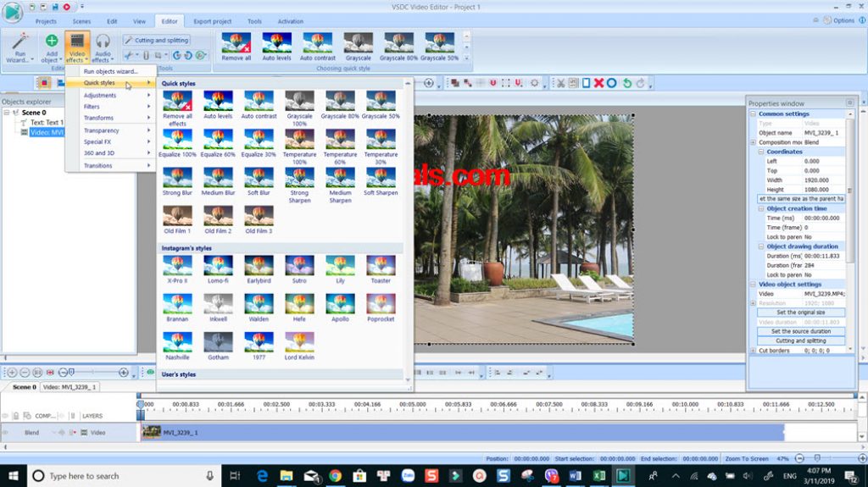Select the Text: Text 1 tree item
Viewport: 868px width, 487px height.
pyautogui.click(x=47, y=122)
